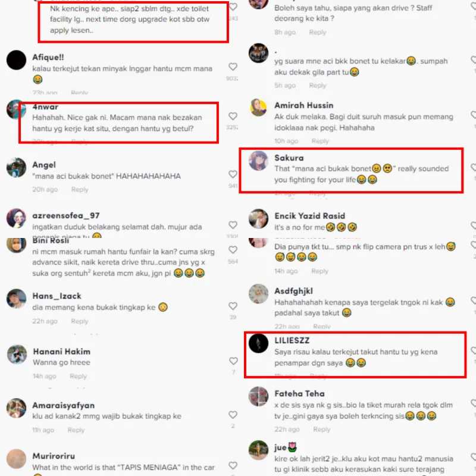Open the Asdfghjkl profile avatar

click(x=258, y=294)
